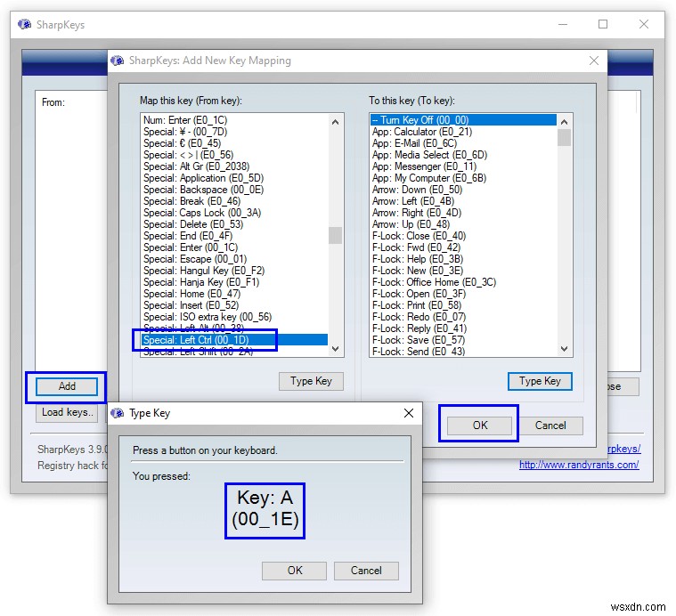The width and height of the screenshot is (676, 616).
Task: Select Special: Application (E0_5D)
Action: pyautogui.click(x=234, y=178)
